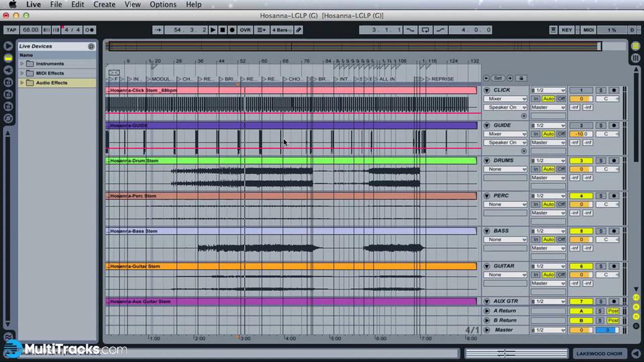The image size is (644, 362).
Task: Open the Options menu
Action: tap(163, 5)
